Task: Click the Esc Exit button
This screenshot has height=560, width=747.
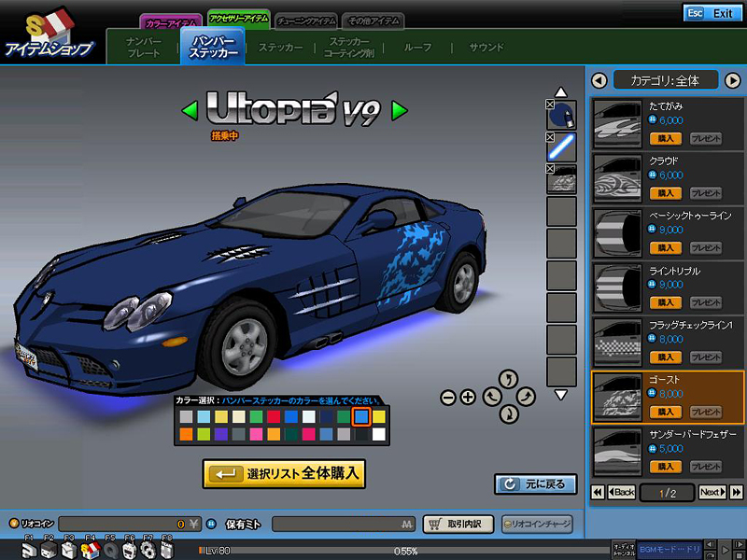Action: (x=712, y=13)
